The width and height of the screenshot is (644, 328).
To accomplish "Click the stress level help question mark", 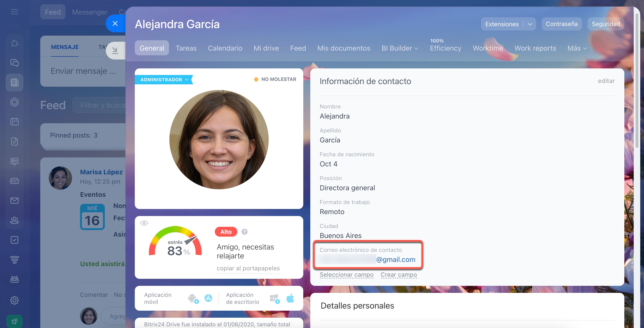I will [245, 232].
